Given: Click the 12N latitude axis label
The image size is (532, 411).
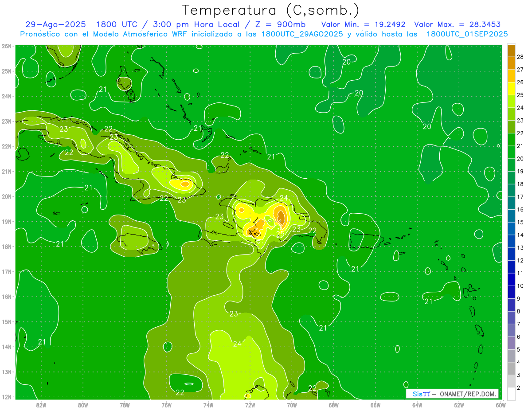Looking at the screenshot, I should tap(7, 397).
